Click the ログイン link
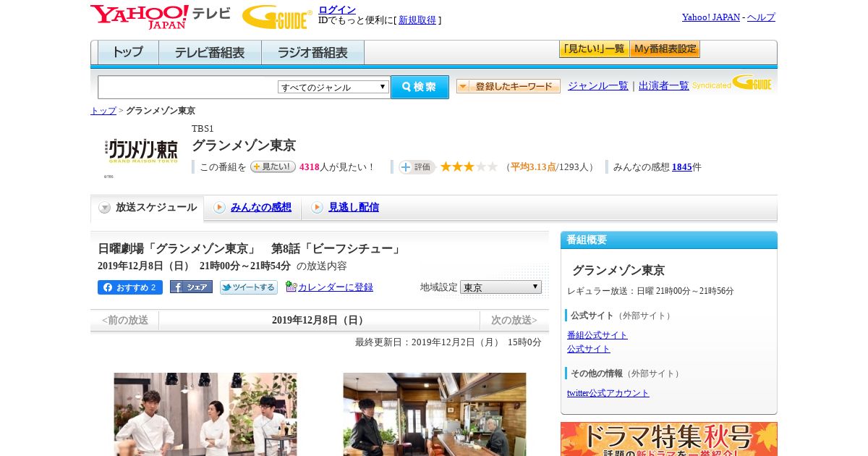 point(337,9)
